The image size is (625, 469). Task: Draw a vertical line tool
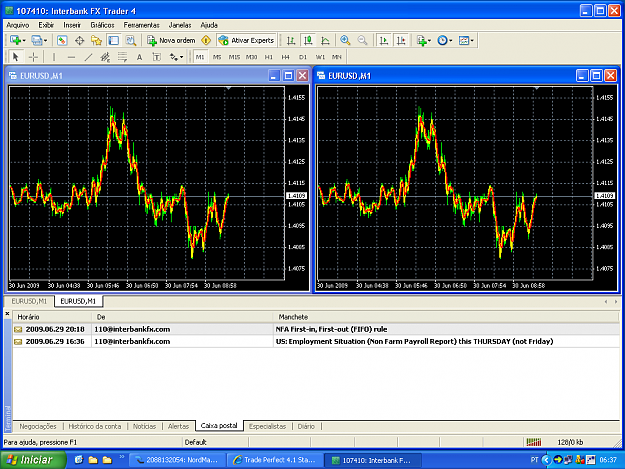(54, 57)
